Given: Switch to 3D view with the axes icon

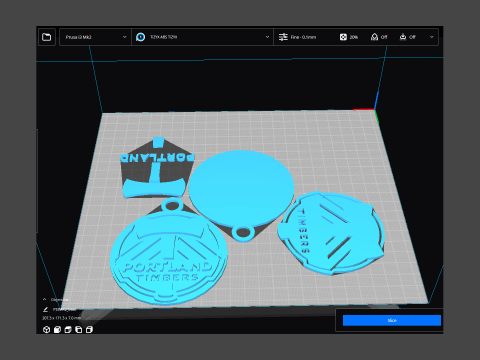Looking at the screenshot, I should [47, 330].
